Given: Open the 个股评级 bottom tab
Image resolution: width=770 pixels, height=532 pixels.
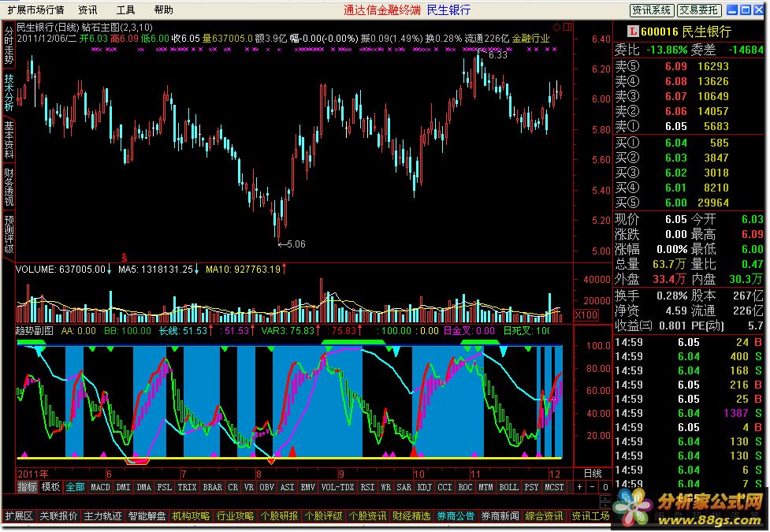Looking at the screenshot, I should [x=324, y=516].
